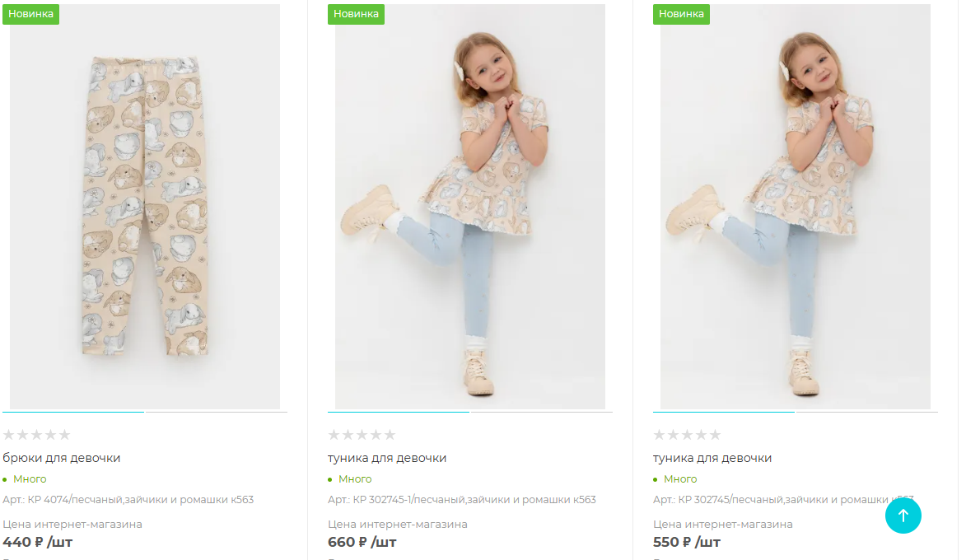The width and height of the screenshot is (980, 560).
Task: Click the scroll-to-top arrow button
Action: (x=903, y=516)
